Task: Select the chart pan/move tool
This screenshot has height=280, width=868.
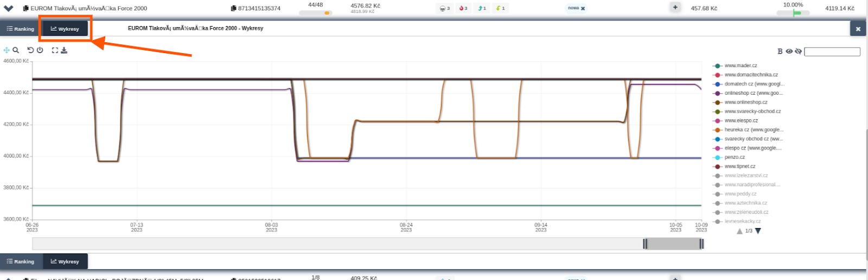Action: [x=7, y=50]
